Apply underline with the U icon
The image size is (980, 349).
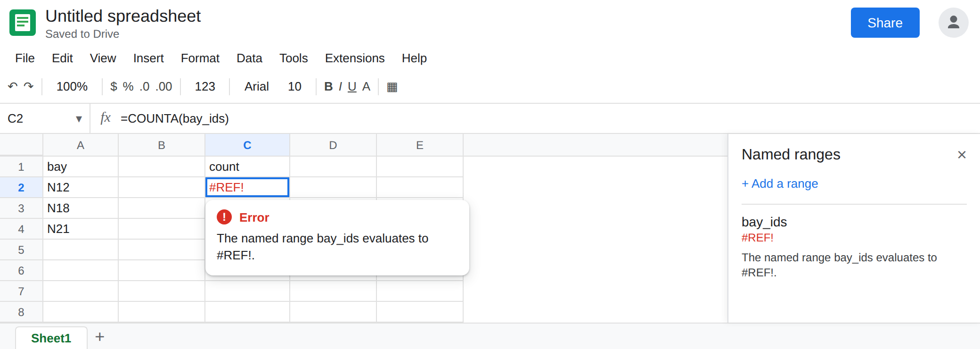click(352, 86)
